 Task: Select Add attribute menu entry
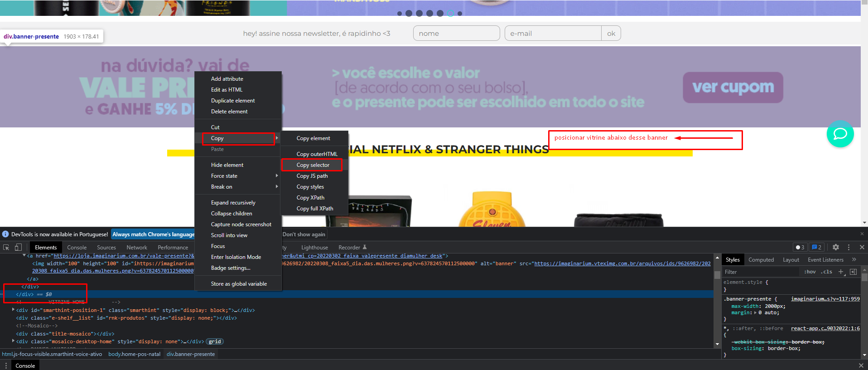click(x=238, y=79)
